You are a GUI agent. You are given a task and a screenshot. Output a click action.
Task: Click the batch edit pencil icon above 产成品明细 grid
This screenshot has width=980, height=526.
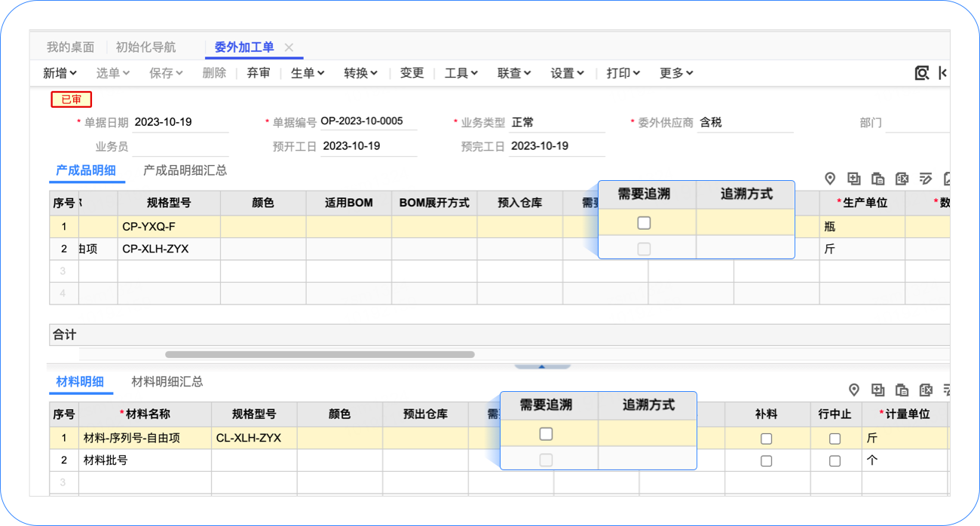[926, 179]
